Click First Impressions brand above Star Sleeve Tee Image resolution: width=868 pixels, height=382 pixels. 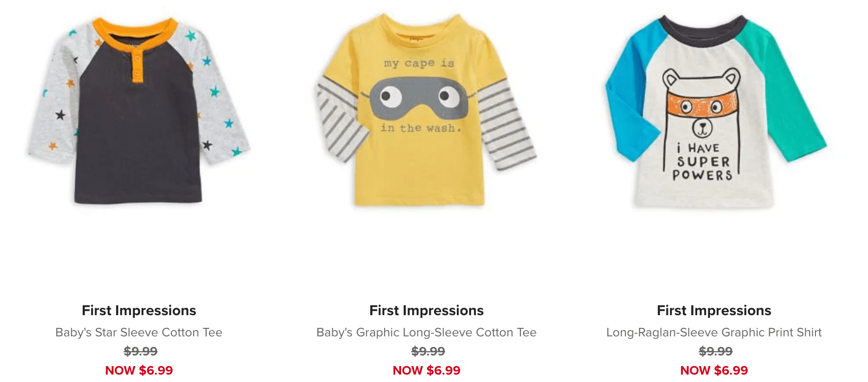139,310
